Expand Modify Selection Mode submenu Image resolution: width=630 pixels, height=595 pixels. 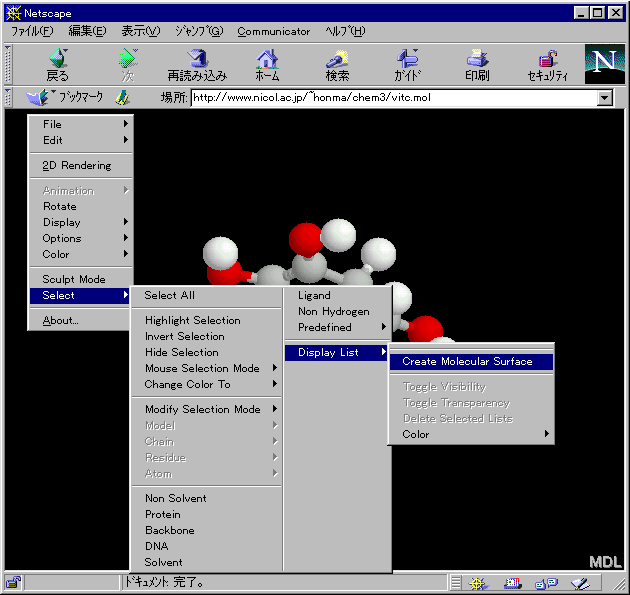(207, 409)
